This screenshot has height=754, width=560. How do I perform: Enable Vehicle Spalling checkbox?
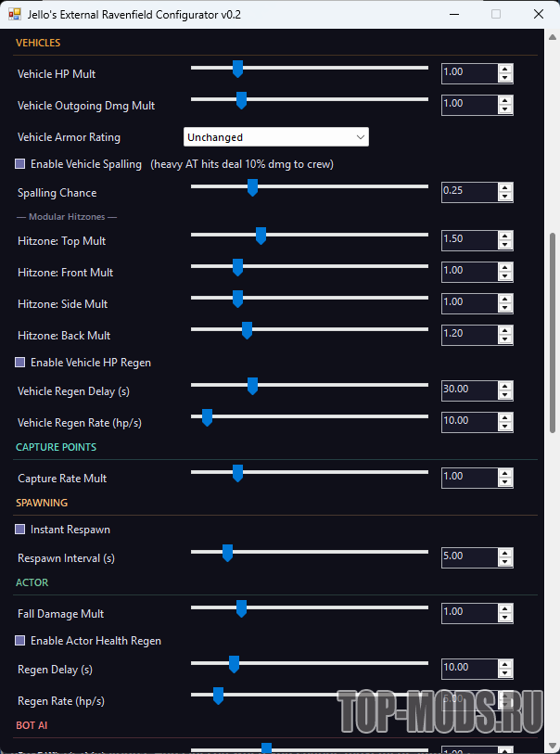tap(20, 164)
